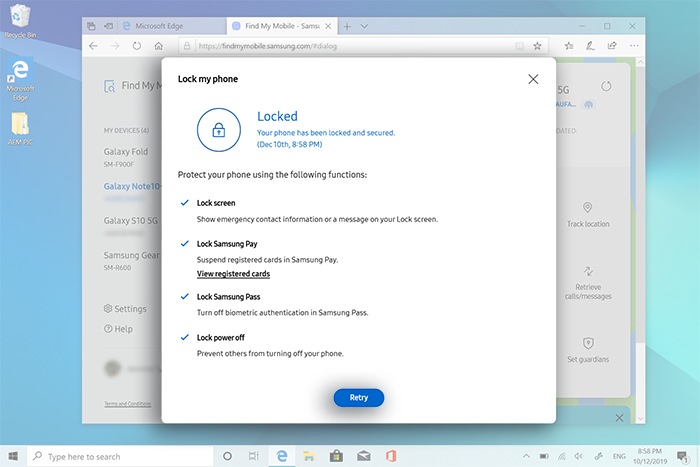Select the Recycle Bin desktop icon
The width and height of the screenshot is (700, 467).
point(20,21)
